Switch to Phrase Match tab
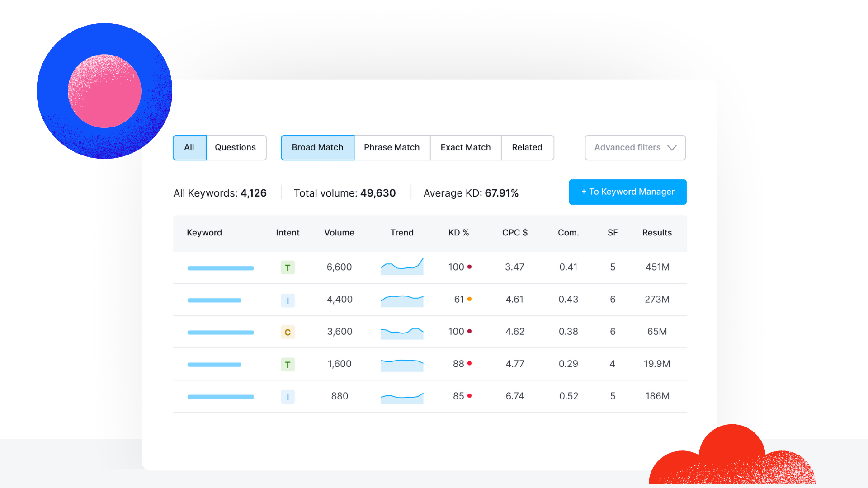 coord(392,148)
